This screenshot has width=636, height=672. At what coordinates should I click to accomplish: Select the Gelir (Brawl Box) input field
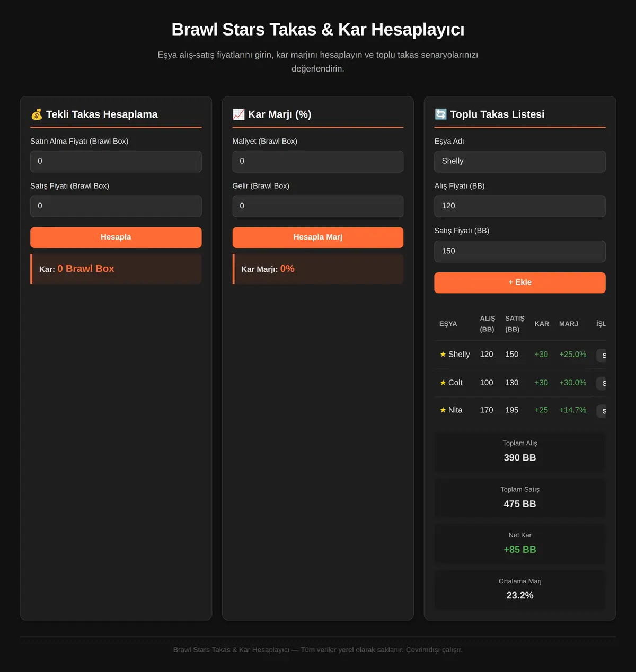[318, 206]
